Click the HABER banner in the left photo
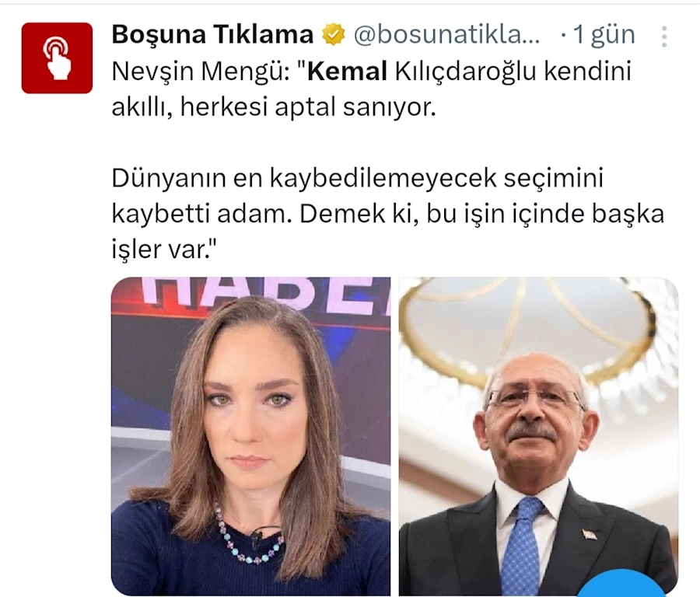The height and width of the screenshot is (597, 700). 268,292
